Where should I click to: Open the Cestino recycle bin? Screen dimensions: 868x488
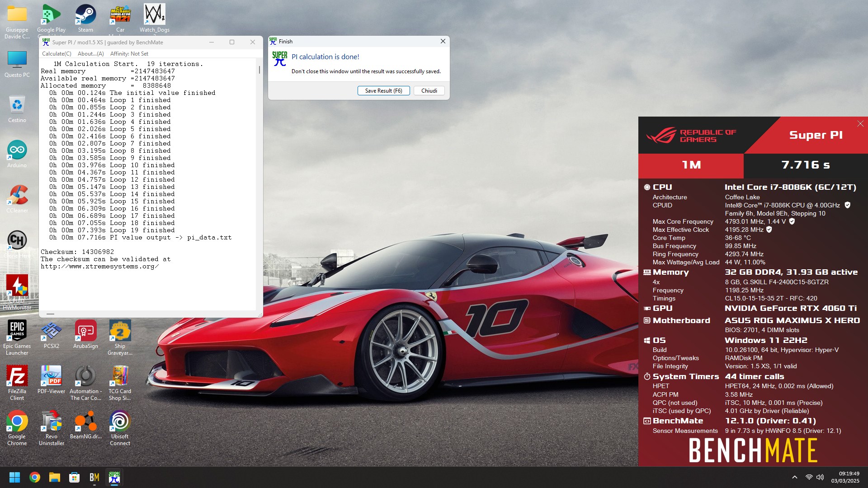pos(17,109)
